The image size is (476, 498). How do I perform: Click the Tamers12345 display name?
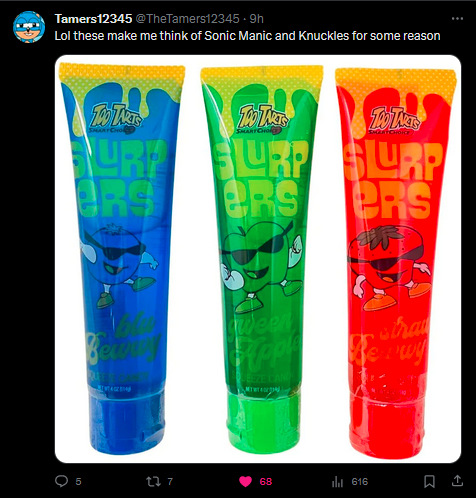[93, 19]
